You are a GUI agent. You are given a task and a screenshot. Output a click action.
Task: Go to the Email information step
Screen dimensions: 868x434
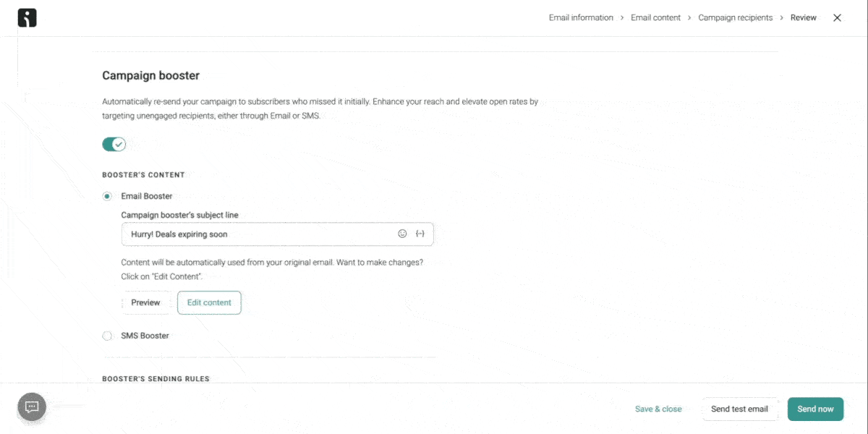coord(581,18)
